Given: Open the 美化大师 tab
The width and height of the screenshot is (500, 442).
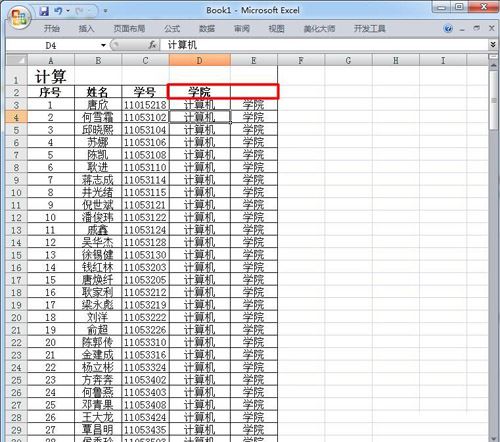Looking at the screenshot, I should [319, 29].
